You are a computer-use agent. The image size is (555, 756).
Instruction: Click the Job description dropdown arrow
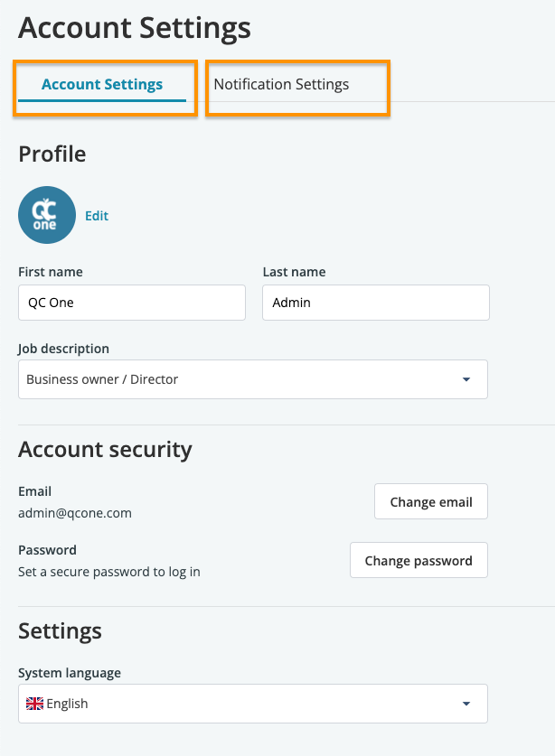pos(466,379)
